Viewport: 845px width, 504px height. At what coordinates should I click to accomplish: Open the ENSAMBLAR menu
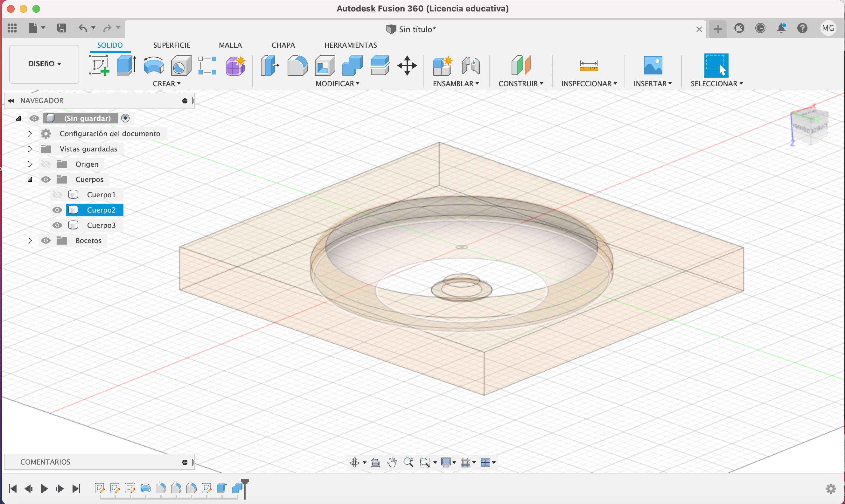pyautogui.click(x=456, y=84)
